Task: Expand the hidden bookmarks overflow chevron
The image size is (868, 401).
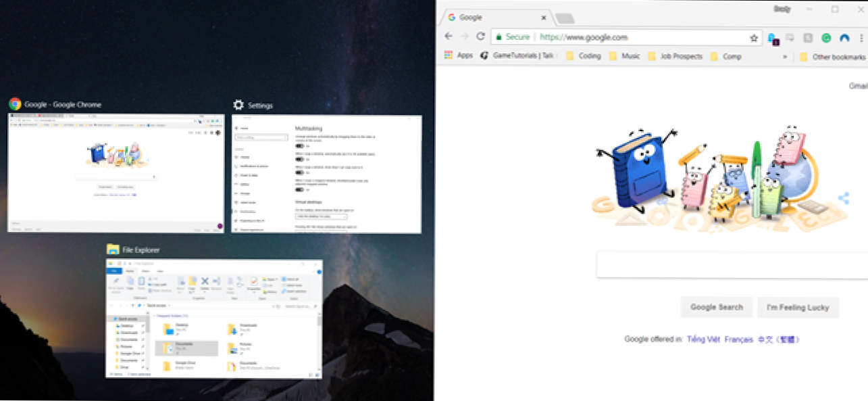Action: (x=785, y=57)
